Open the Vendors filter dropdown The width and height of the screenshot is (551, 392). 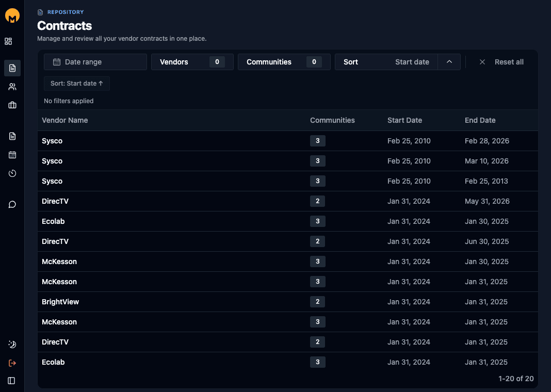click(x=192, y=62)
